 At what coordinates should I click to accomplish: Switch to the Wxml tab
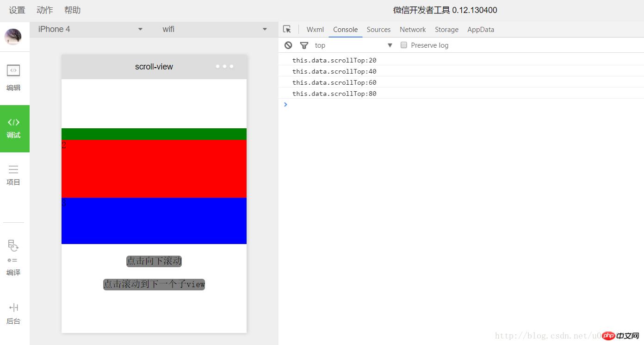[315, 29]
